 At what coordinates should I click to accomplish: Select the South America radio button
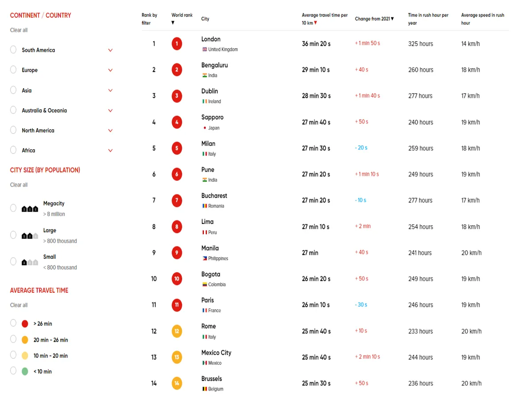click(13, 50)
